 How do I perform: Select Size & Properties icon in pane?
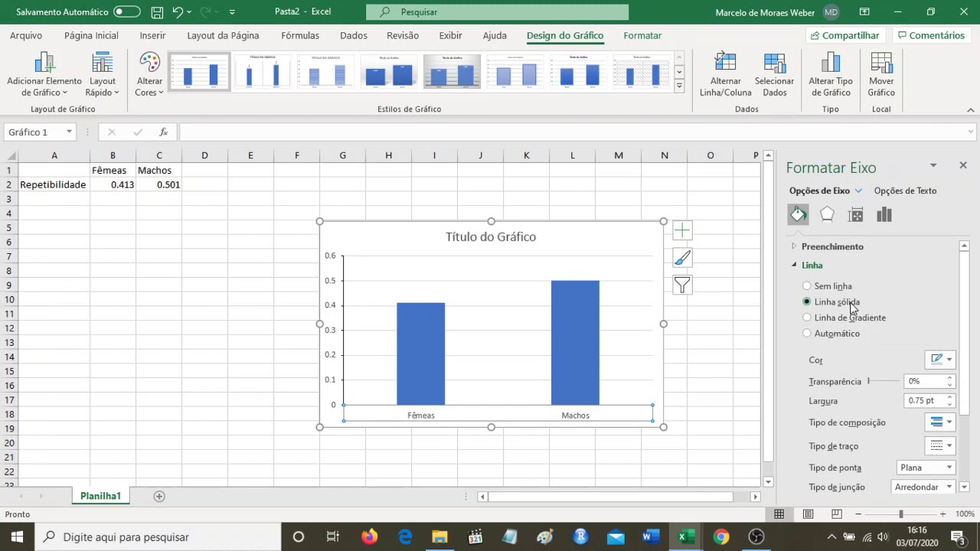click(856, 215)
